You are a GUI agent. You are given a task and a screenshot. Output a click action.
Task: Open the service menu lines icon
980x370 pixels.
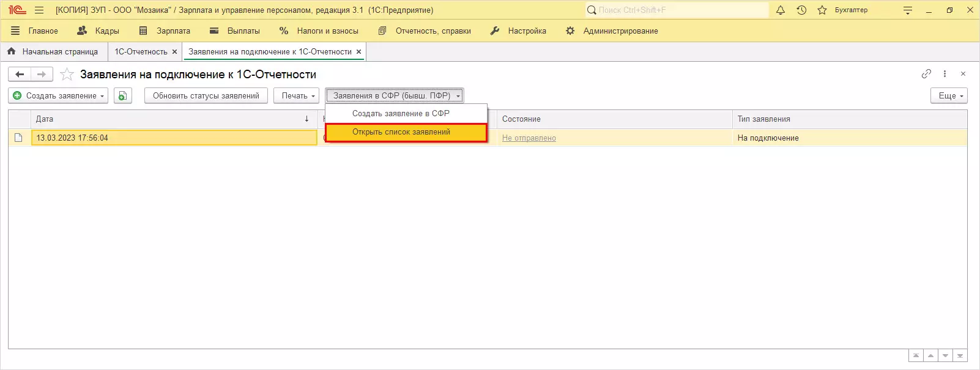pos(908,10)
